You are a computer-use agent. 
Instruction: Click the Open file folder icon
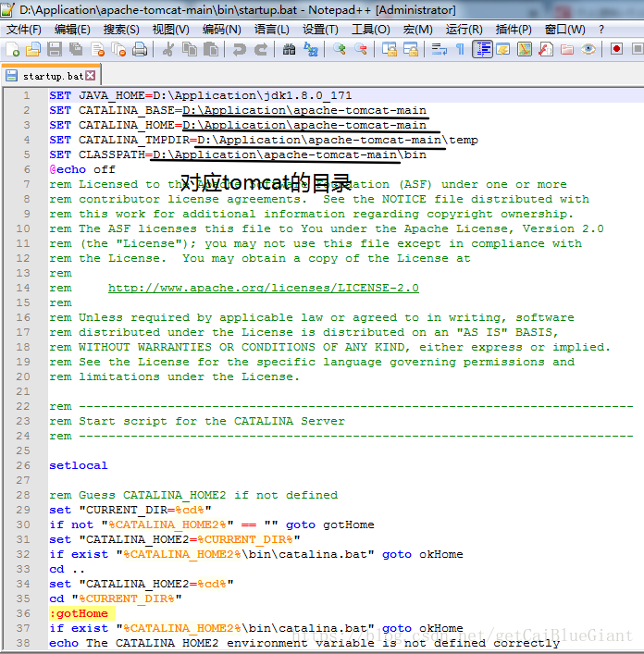33,49
